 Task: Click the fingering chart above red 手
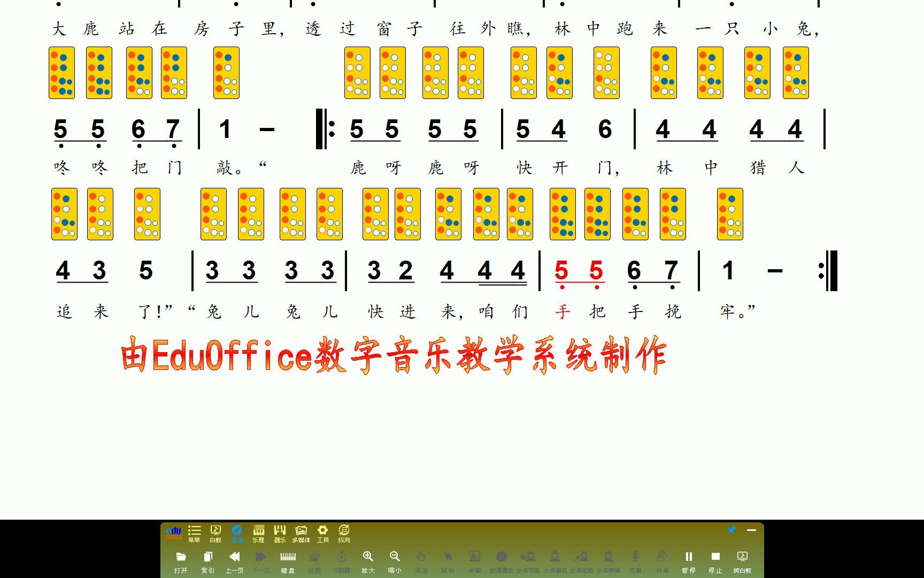pyautogui.click(x=563, y=214)
